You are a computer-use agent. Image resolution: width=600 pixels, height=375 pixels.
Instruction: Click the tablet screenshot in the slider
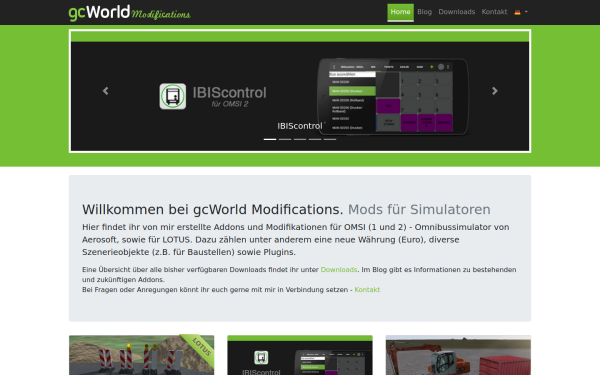(x=393, y=97)
